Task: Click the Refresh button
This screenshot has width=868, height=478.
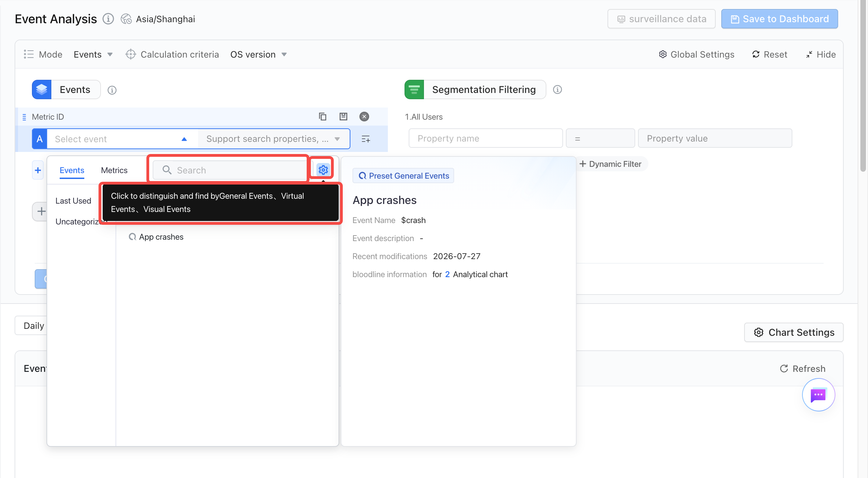Action: pyautogui.click(x=802, y=368)
